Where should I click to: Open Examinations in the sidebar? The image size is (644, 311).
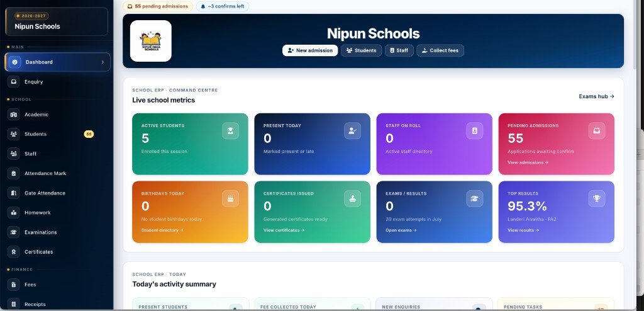coord(57,232)
